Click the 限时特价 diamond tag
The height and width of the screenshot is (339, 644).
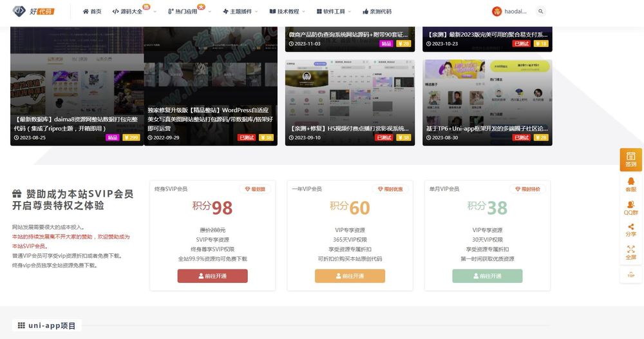click(x=527, y=189)
